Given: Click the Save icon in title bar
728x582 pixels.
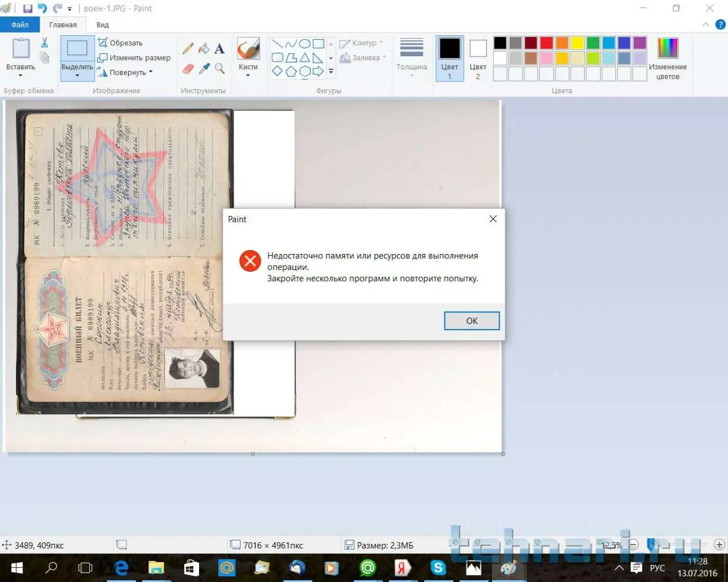Looking at the screenshot, I should [x=28, y=8].
